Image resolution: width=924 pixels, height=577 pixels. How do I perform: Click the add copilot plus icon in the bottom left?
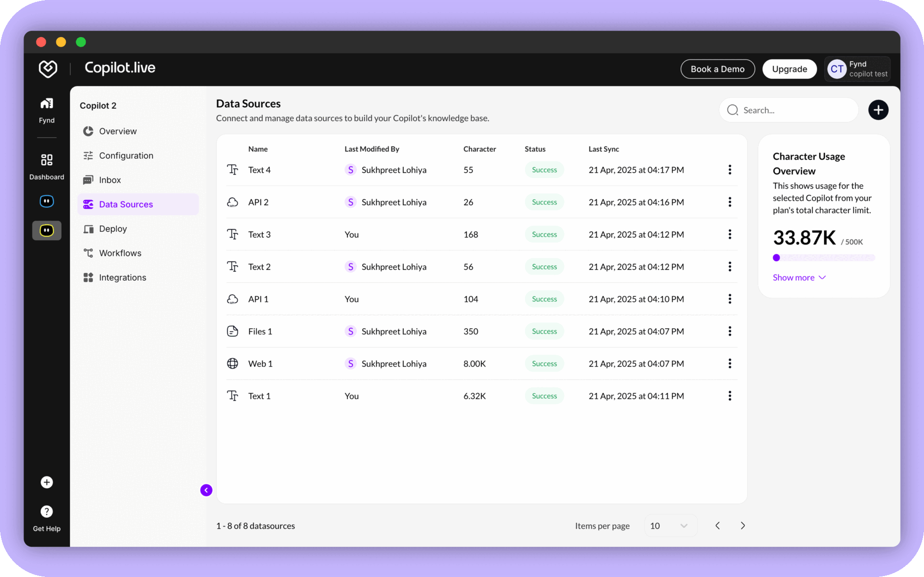[47, 482]
